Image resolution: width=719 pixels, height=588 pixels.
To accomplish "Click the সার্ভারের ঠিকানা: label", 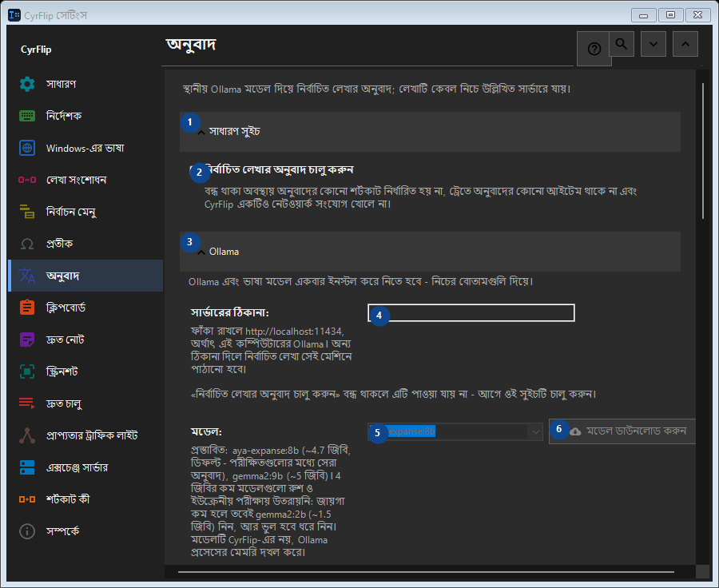I will pyautogui.click(x=230, y=313).
